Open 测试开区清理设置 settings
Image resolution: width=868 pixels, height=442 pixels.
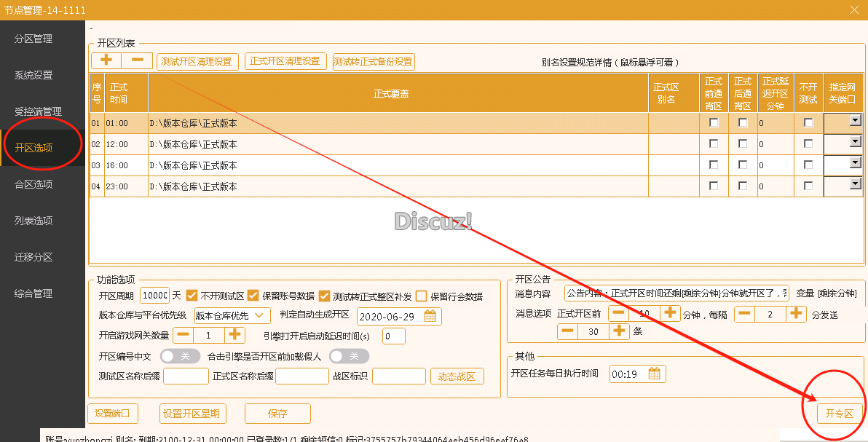pos(197,61)
